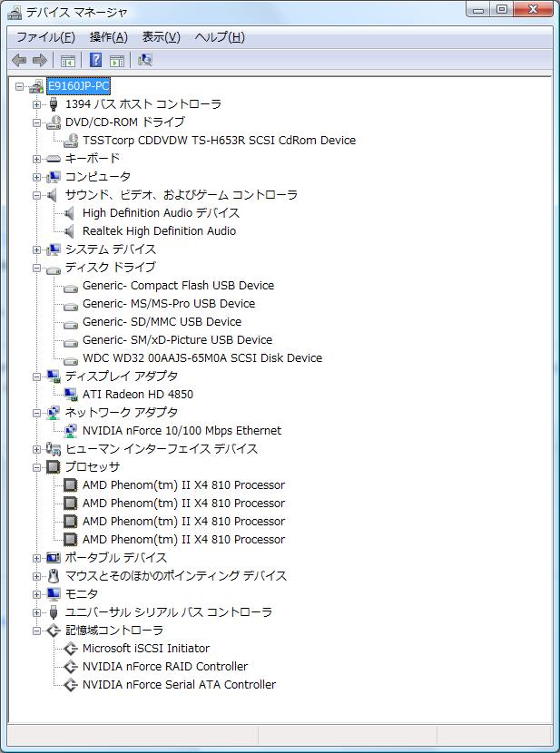
Task: Open the 表示(V) menu
Action: tap(161, 37)
